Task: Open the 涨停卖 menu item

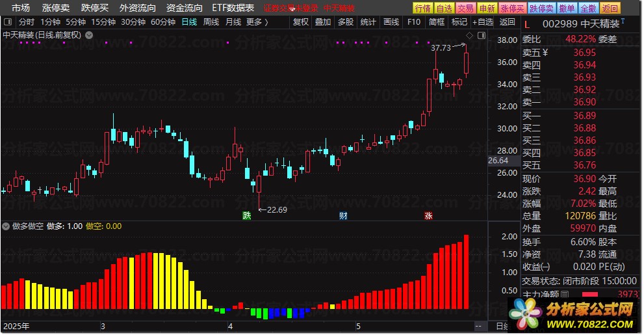Action: tap(56, 8)
